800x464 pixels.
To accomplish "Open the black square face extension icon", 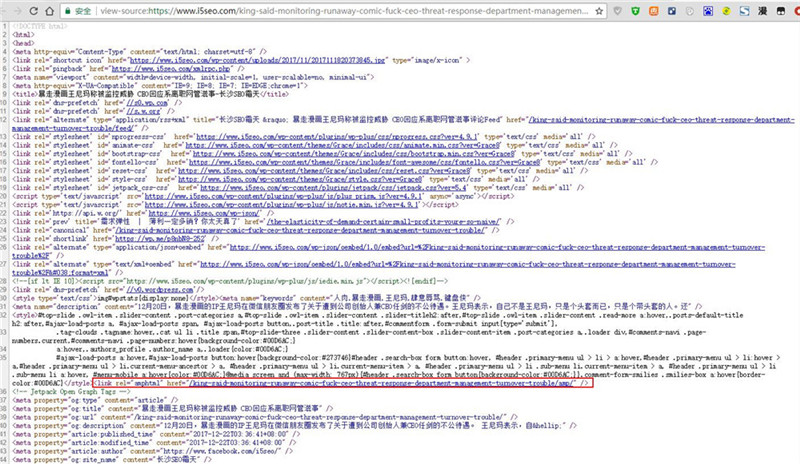I will (781, 11).
